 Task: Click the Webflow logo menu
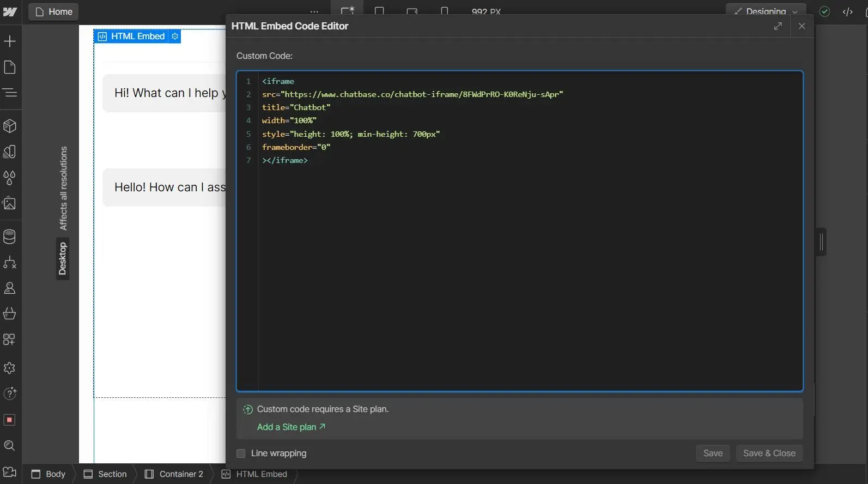[x=10, y=11]
